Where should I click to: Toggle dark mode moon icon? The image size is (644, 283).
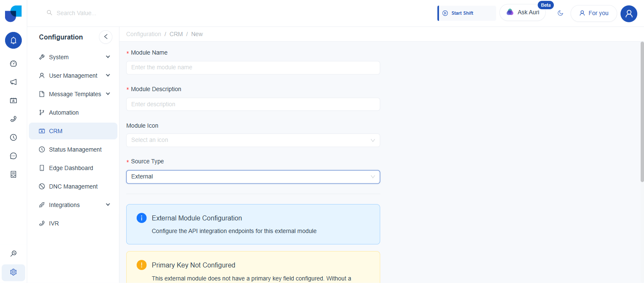tap(560, 13)
